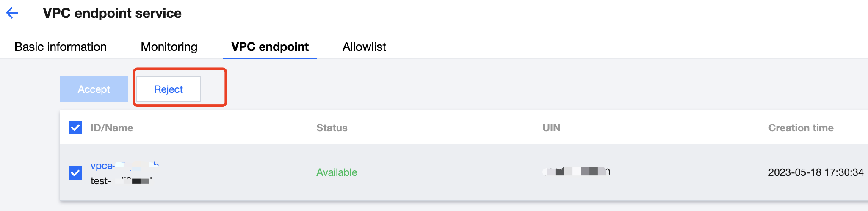The image size is (868, 211).
Task: Click the endpoint name starting with test-
Action: (x=121, y=181)
